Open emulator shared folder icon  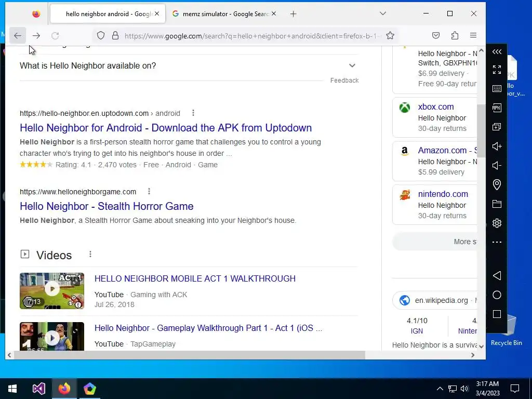point(497,204)
